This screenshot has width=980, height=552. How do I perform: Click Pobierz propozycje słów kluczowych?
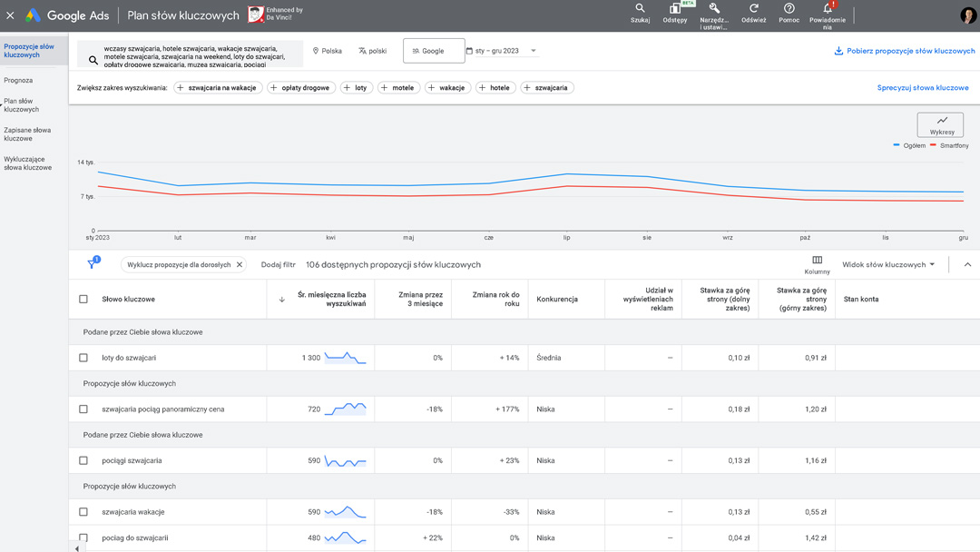click(x=905, y=51)
